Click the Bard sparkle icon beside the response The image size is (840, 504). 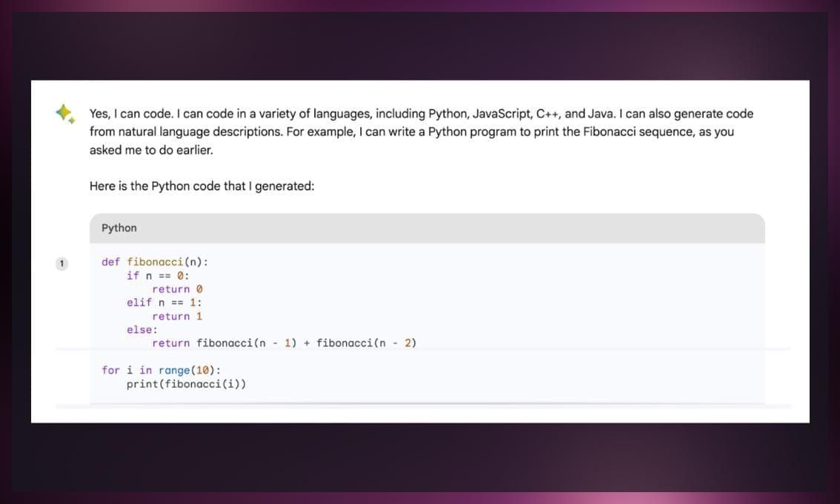[x=65, y=113]
